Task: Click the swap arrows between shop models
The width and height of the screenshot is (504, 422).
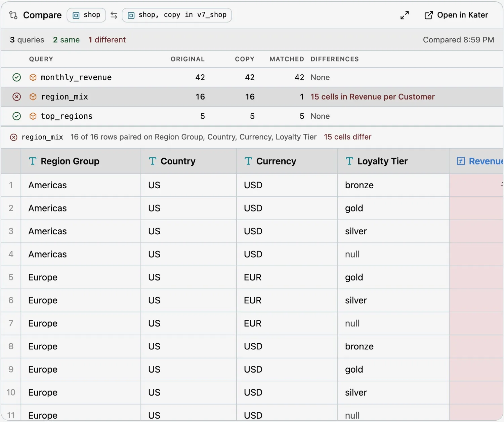Action: 114,15
